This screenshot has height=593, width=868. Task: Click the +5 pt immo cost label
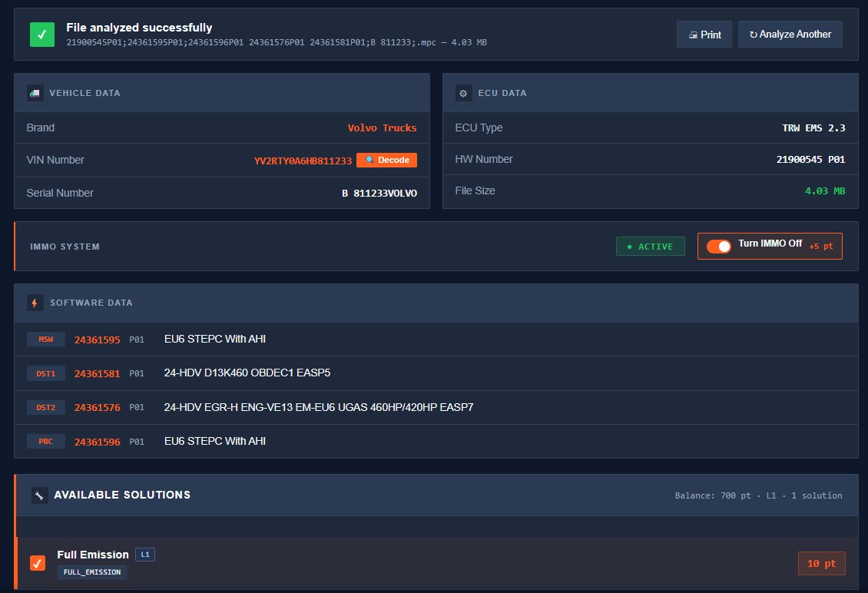click(821, 247)
